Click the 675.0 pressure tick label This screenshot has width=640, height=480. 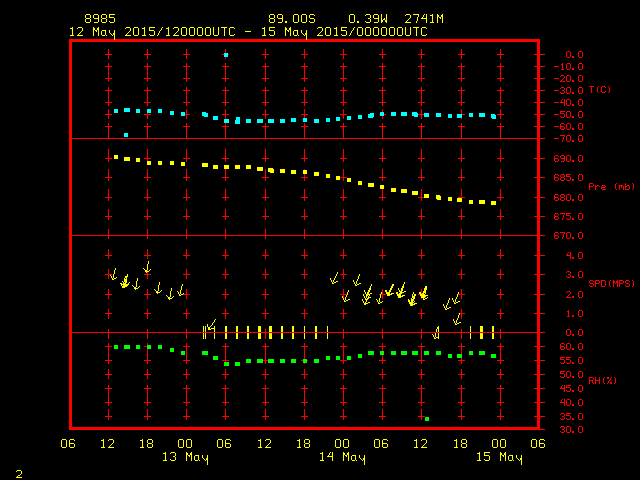point(569,216)
